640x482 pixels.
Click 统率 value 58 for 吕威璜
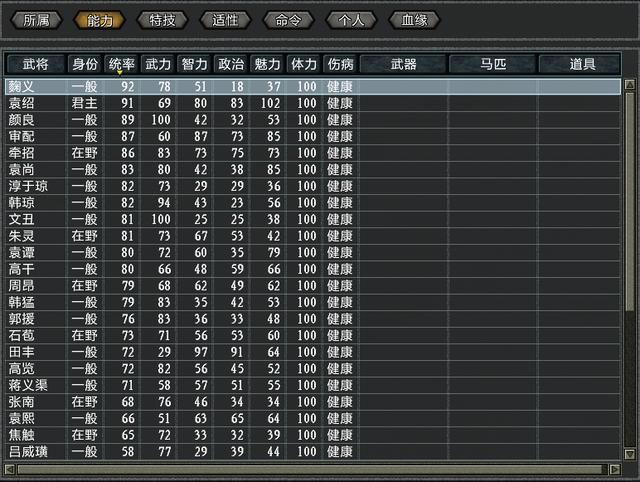pyautogui.click(x=127, y=452)
